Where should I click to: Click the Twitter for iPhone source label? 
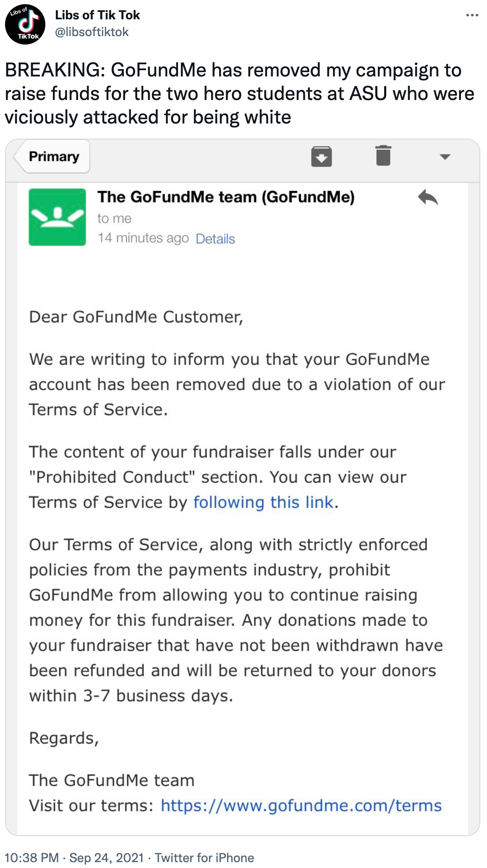point(204,857)
